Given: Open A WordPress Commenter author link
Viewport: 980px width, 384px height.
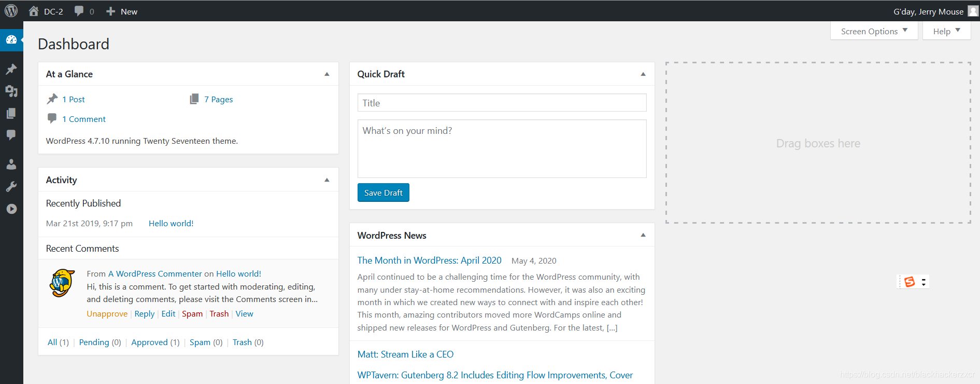Looking at the screenshot, I should 155,273.
